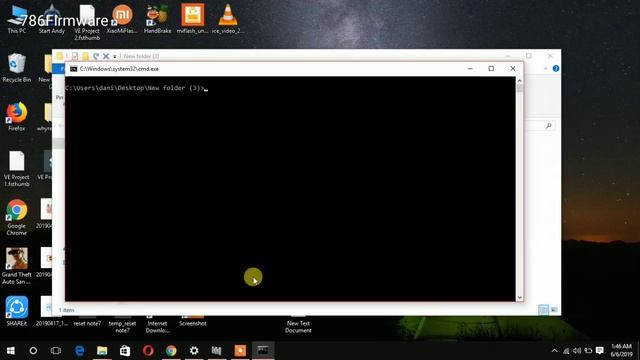
Task: Launch SHAREit desktop shortcut
Action: coord(17,311)
